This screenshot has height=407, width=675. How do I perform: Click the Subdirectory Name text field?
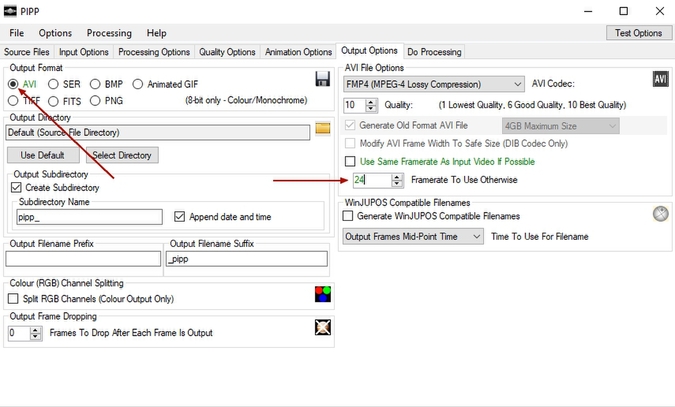89,217
